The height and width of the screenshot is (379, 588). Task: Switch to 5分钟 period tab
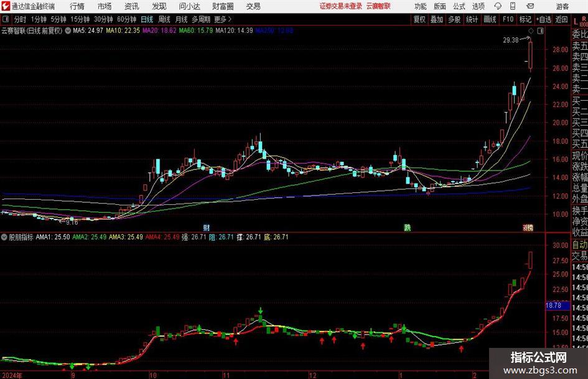point(58,19)
